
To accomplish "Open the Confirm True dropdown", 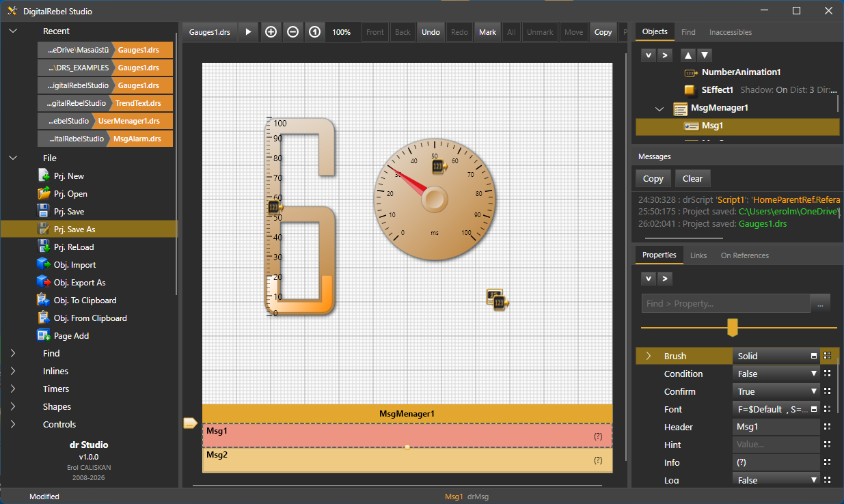I will coord(776,391).
